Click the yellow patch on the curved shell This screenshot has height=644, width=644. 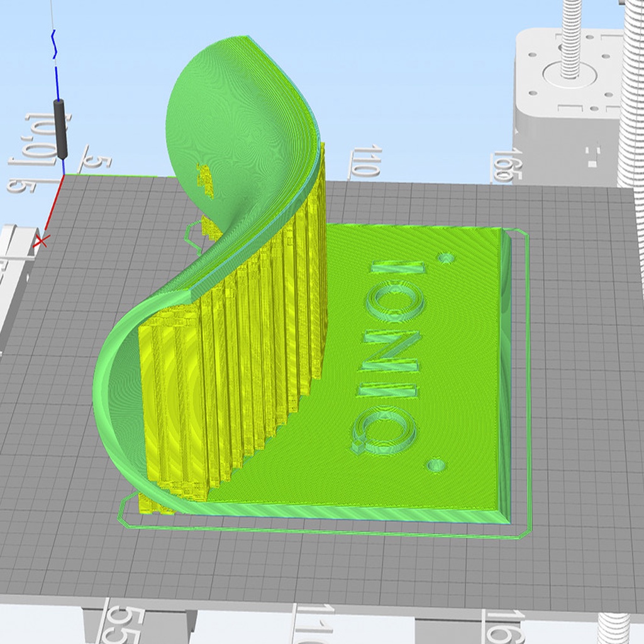pyautogui.click(x=206, y=179)
